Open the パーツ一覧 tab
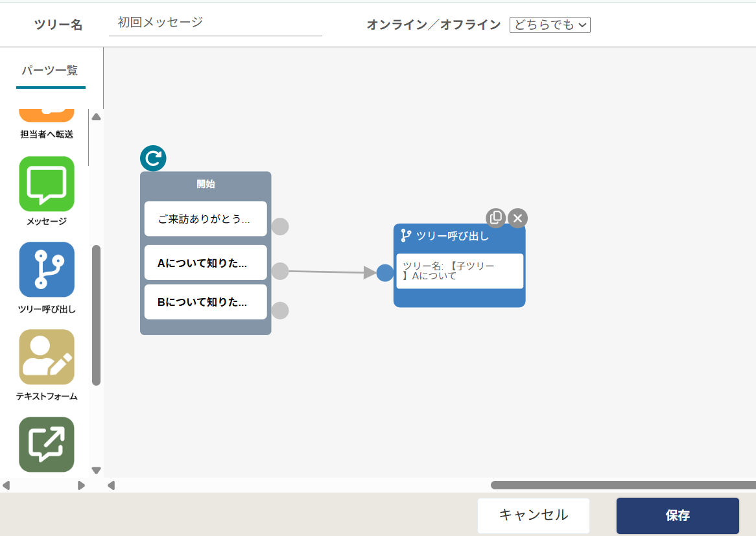This screenshot has height=536, width=756. coord(50,71)
